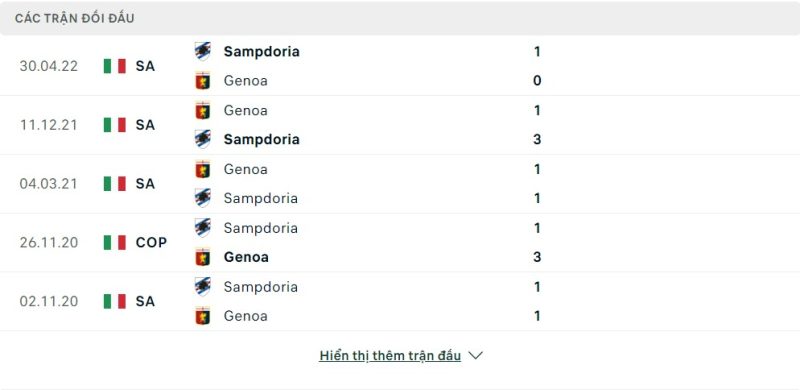The width and height of the screenshot is (800, 390).
Task: Expand list with chevron next to Hiển thị thêm
Action: tap(475, 355)
